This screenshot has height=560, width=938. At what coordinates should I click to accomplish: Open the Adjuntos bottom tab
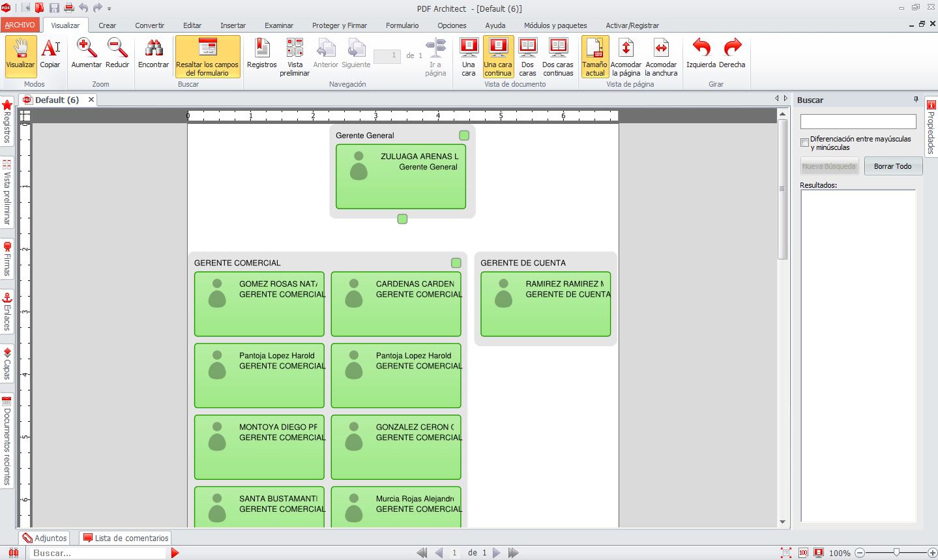[45, 538]
